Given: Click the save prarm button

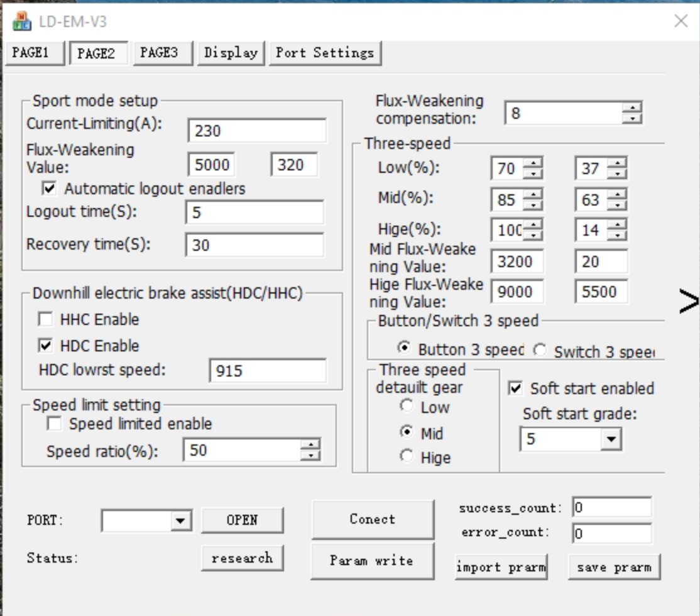Looking at the screenshot, I should [x=614, y=567].
